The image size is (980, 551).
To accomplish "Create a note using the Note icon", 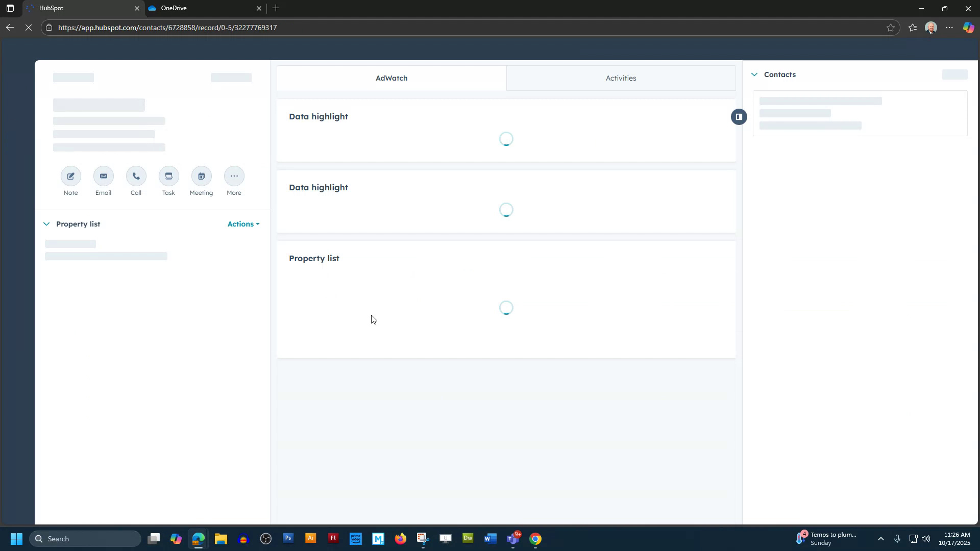I will pyautogui.click(x=70, y=176).
